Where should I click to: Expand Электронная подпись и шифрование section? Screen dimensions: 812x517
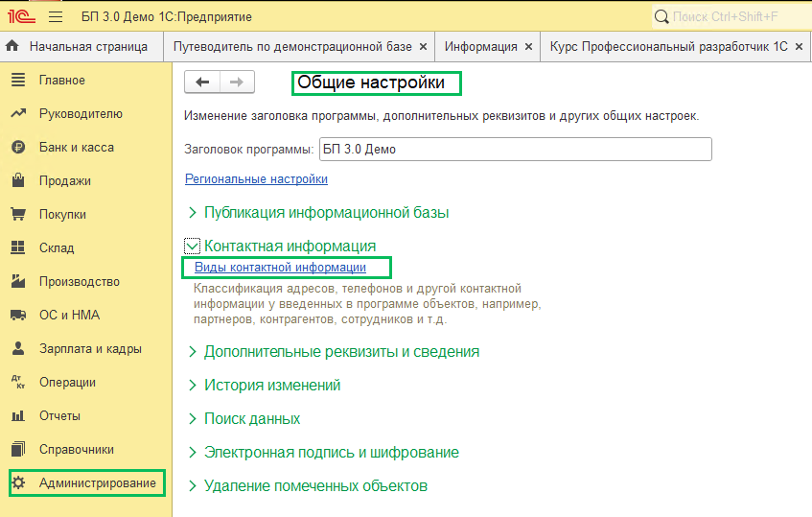click(x=193, y=452)
